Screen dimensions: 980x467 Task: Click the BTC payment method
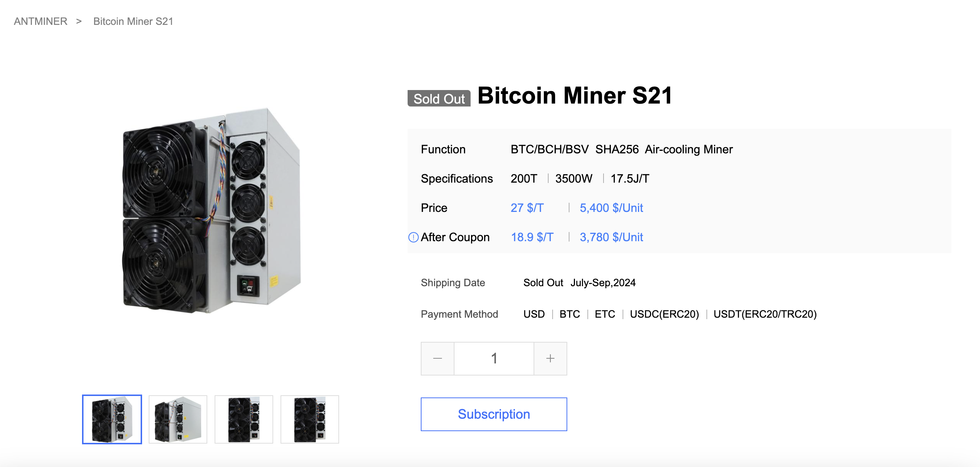(x=569, y=314)
